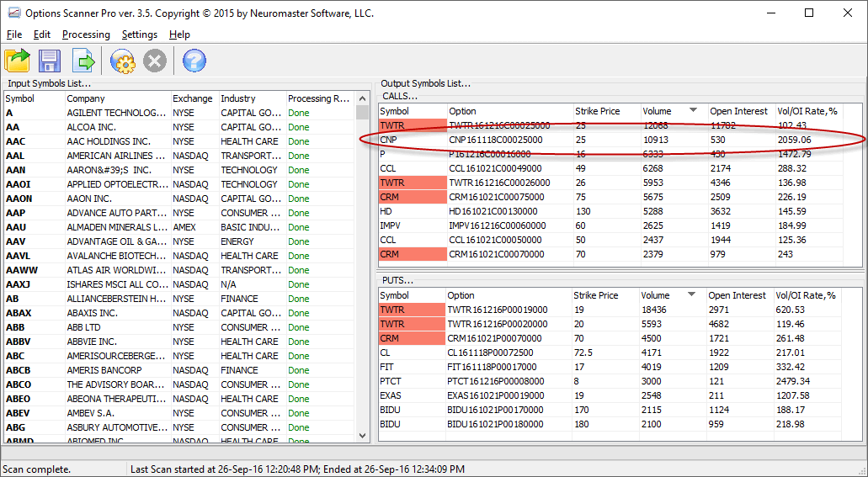Select red TWTR cell for TWTR161216P00019000
868x477 pixels.
[x=412, y=310]
